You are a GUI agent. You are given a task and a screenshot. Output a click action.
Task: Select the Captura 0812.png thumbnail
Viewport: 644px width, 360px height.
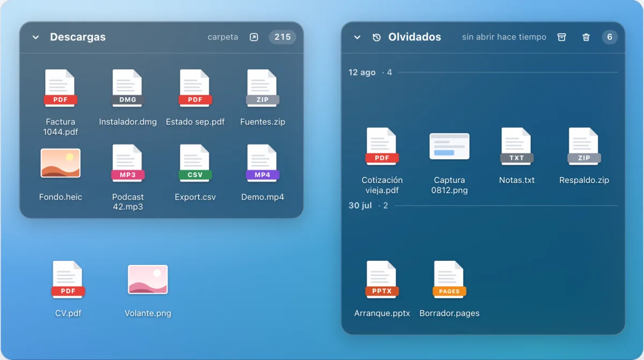(x=449, y=146)
